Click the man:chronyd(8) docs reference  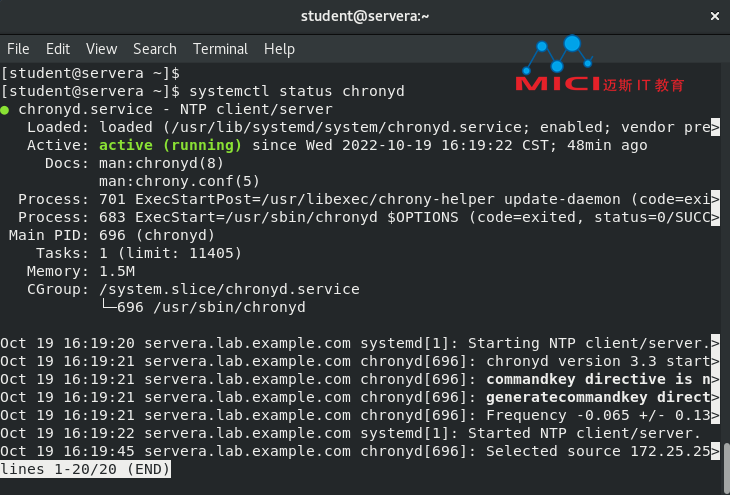(x=161, y=163)
